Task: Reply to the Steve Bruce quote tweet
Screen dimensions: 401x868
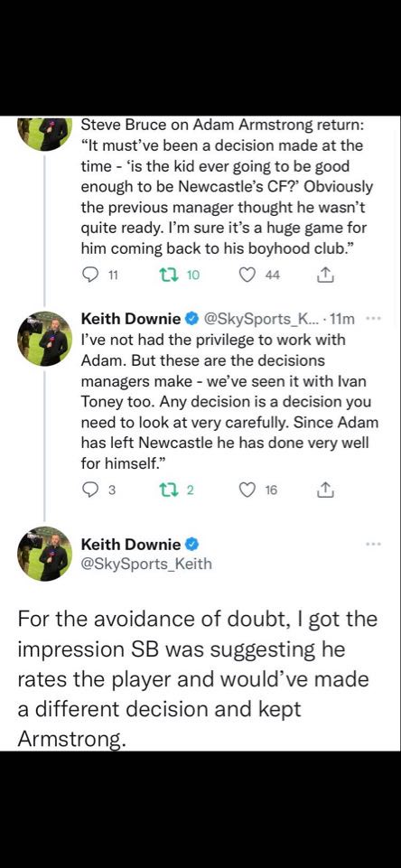Action: pos(89,275)
